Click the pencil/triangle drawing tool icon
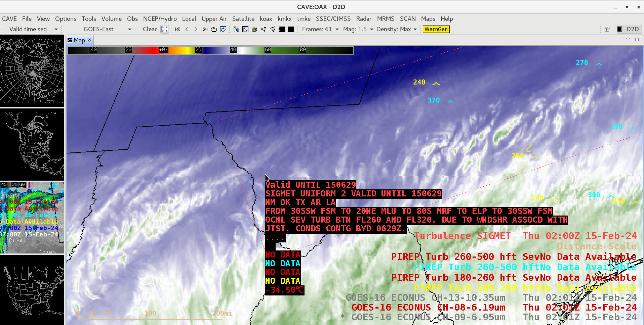 [273, 29]
